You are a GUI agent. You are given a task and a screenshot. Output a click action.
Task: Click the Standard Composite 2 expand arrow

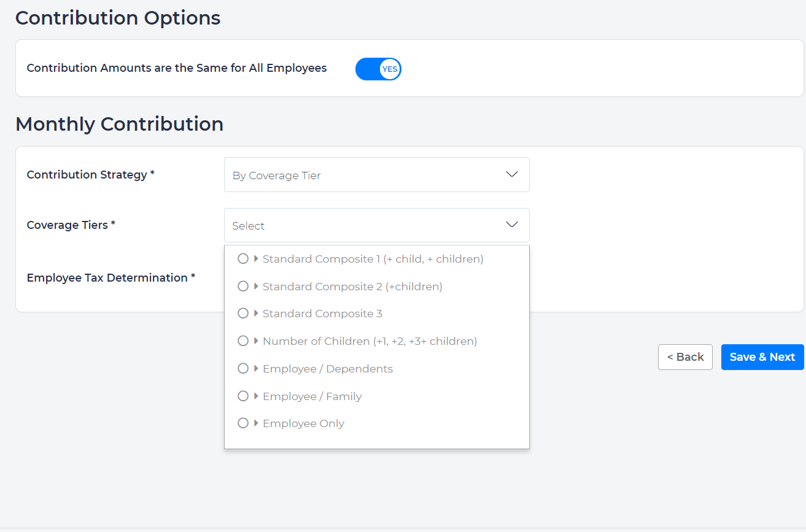[x=255, y=286]
